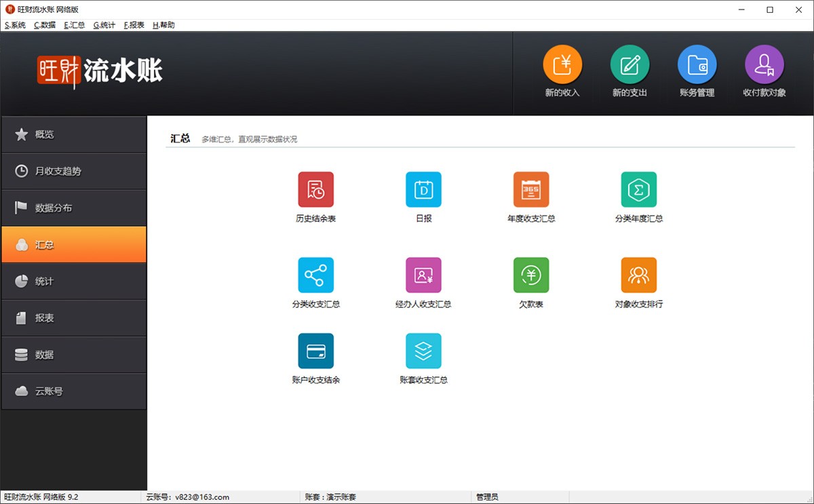The width and height of the screenshot is (814, 504).
Task: Open the 欠款表 yen icon
Action: tap(531, 275)
